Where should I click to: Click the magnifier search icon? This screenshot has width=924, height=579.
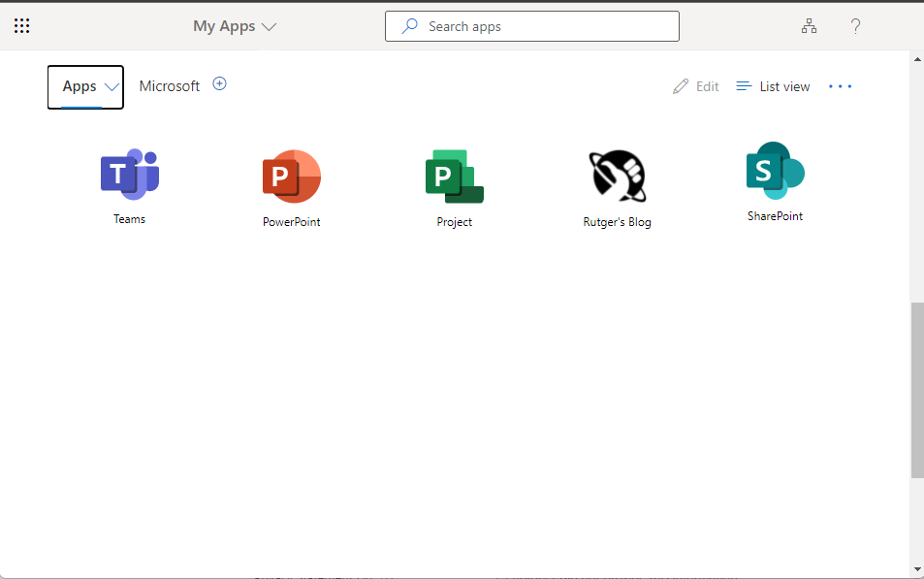409,26
